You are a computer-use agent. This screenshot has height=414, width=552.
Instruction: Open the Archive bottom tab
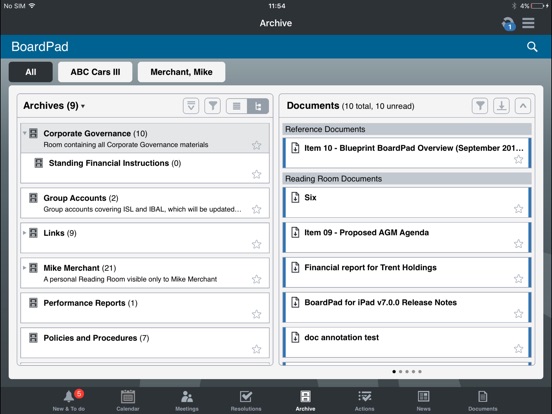pos(305,400)
